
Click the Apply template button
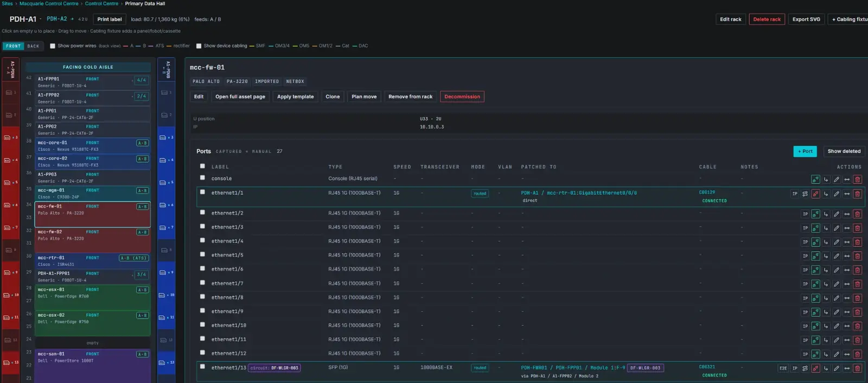[x=295, y=97]
